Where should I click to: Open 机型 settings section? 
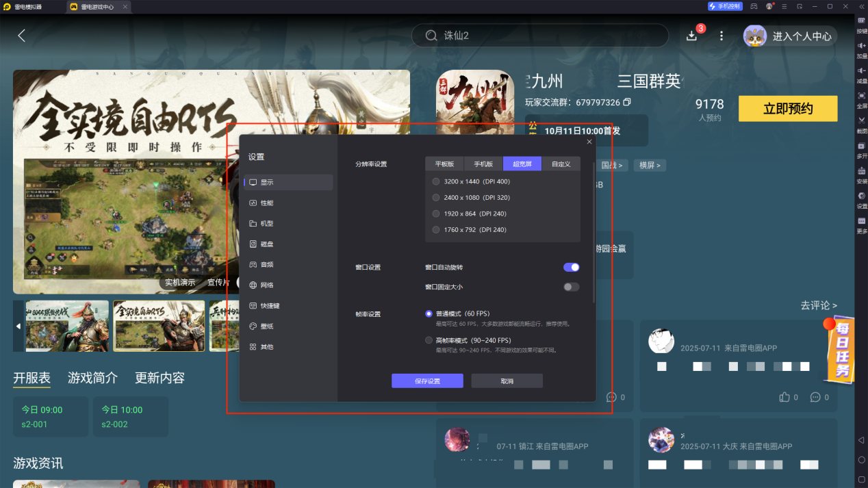pos(288,223)
